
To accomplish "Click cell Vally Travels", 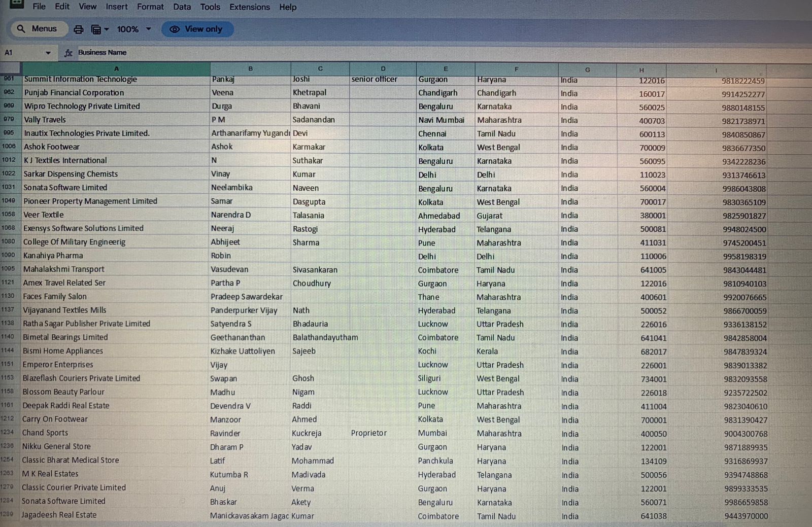I will 45,120.
